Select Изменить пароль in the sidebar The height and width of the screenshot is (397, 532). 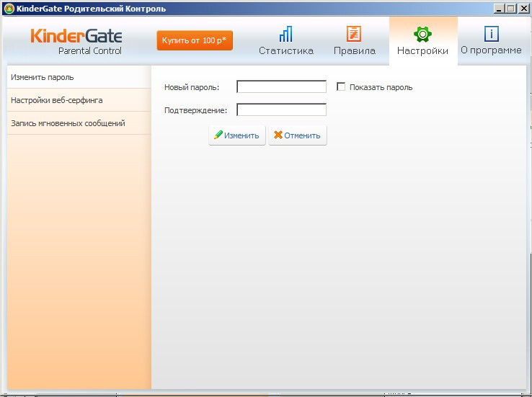[x=43, y=77]
